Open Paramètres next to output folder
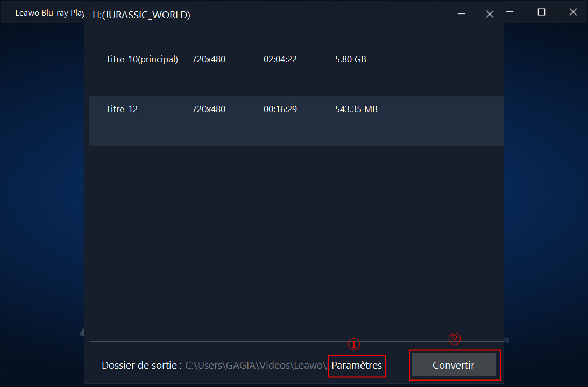 [x=357, y=365]
